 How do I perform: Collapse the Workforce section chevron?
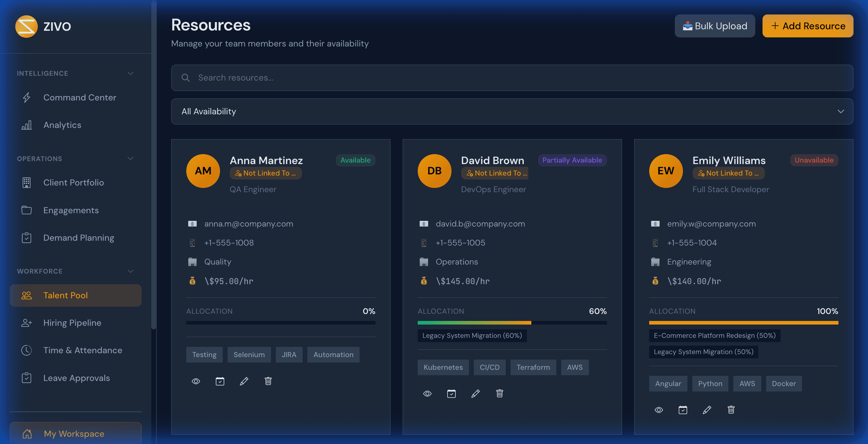131,271
